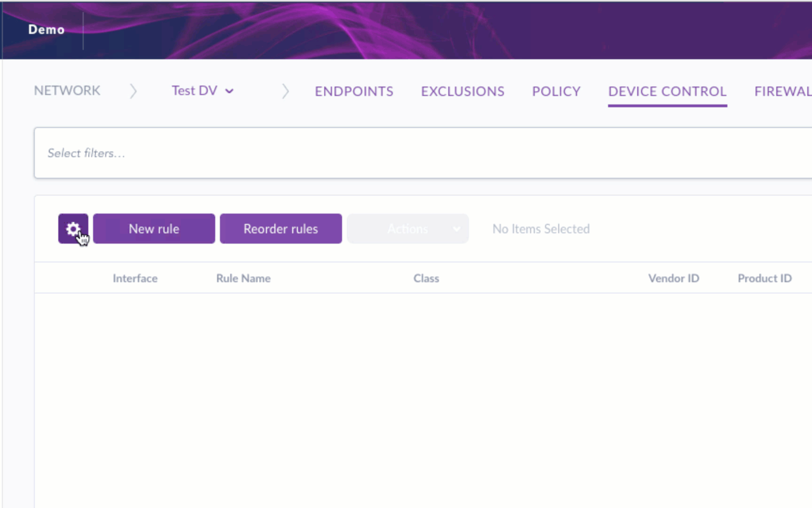Click the New rule button
Image resolution: width=812 pixels, height=508 pixels.
pos(154,229)
